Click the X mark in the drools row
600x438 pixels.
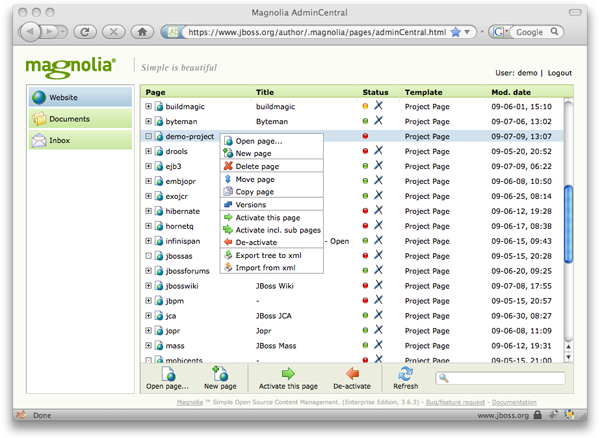point(378,150)
